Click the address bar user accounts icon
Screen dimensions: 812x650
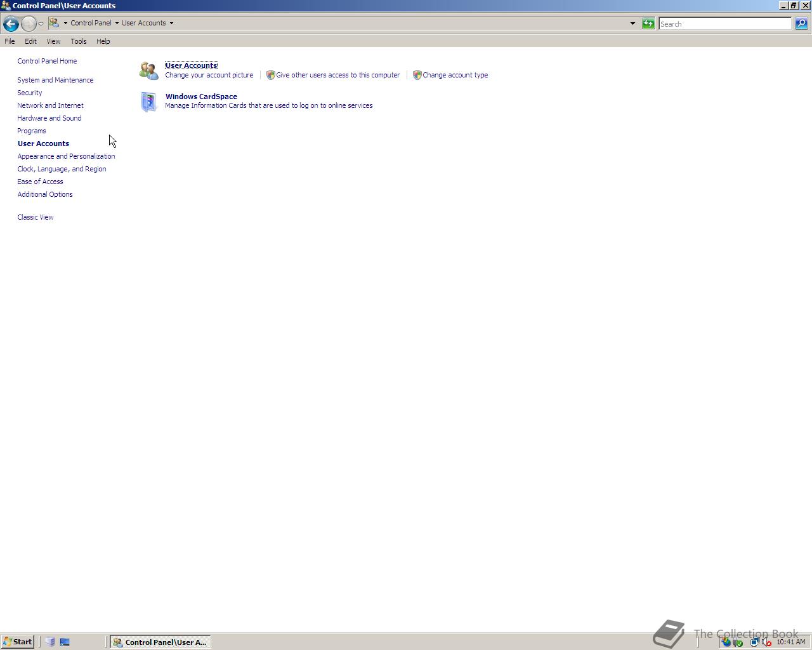click(x=54, y=23)
